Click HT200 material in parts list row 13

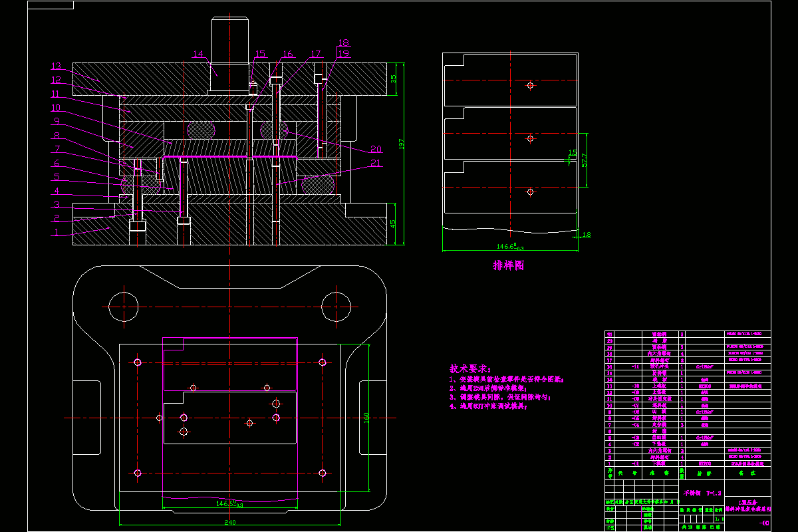[x=705, y=386]
